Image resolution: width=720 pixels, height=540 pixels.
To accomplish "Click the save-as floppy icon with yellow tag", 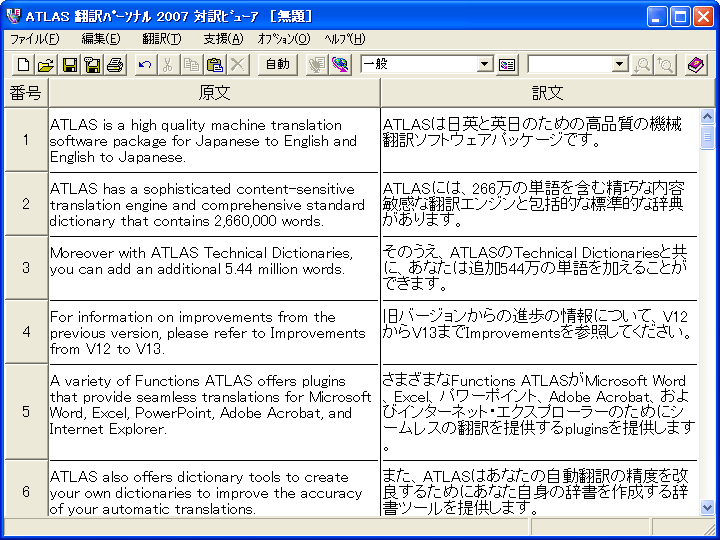I will point(92,65).
